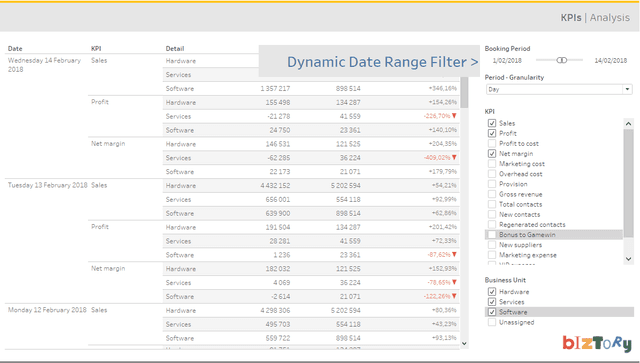The height and width of the screenshot is (363, 640).
Task: Click red down arrow beside -122,26%
Action: click(x=454, y=296)
